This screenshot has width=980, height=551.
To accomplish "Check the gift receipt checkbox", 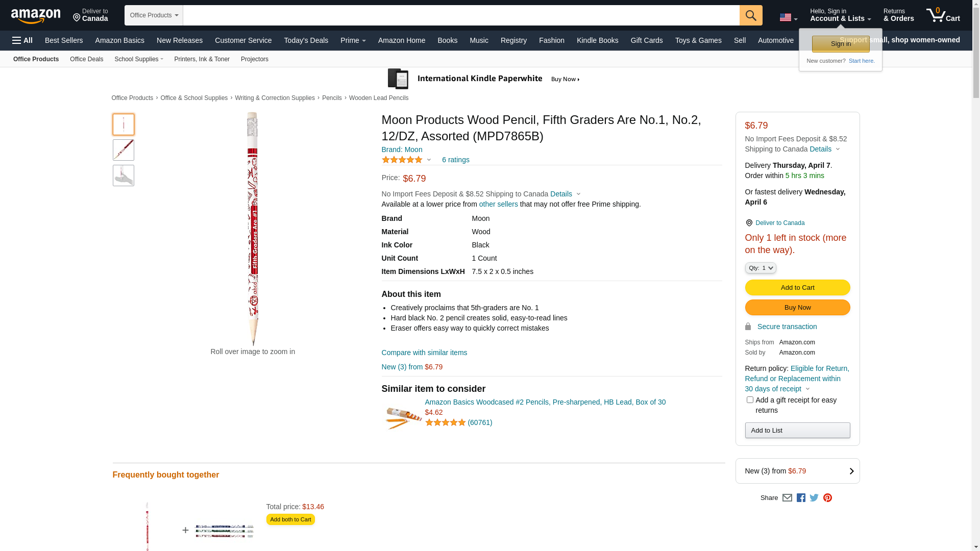I will click(750, 400).
